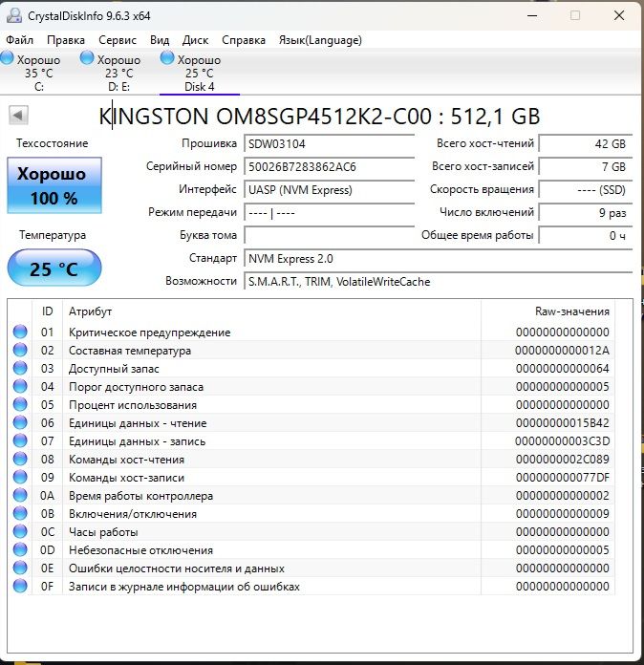644x665 pixels.
Task: Click status orb of Небезопасные отключения row
Action: (20, 549)
